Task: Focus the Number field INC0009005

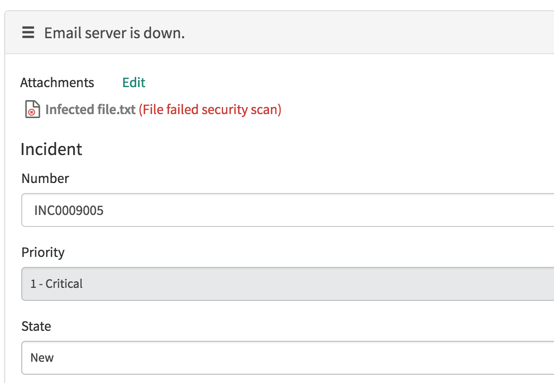Action: [x=287, y=210]
